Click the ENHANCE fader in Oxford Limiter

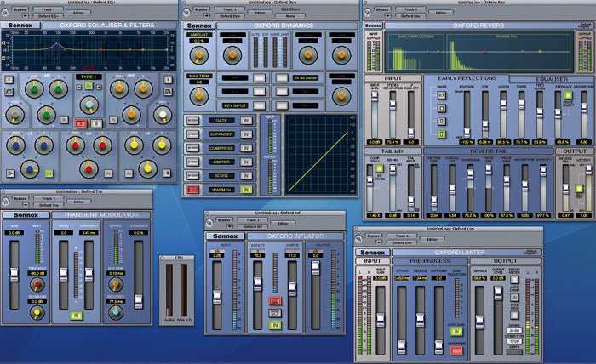tap(479, 321)
